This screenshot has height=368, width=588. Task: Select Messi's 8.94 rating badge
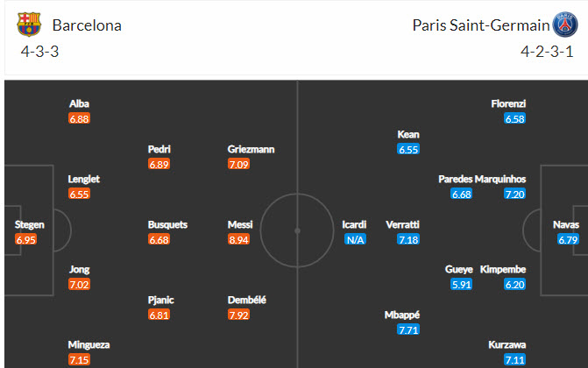coord(239,239)
